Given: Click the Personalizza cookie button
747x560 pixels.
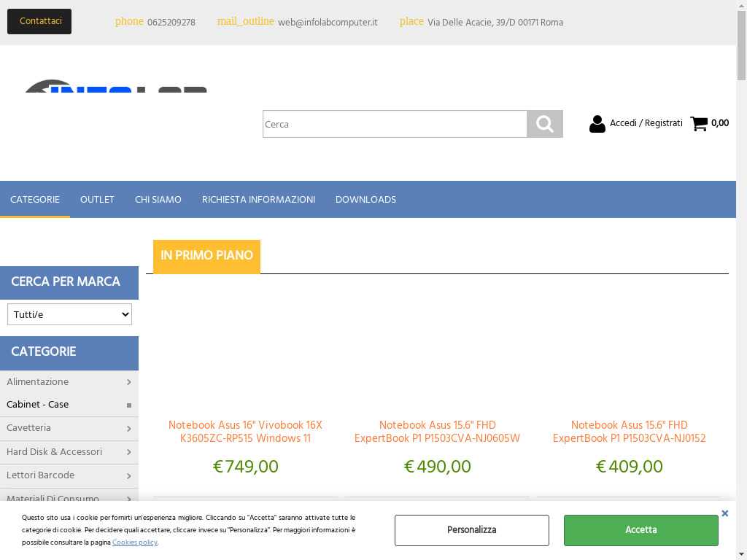Looking at the screenshot, I should coord(471,530).
